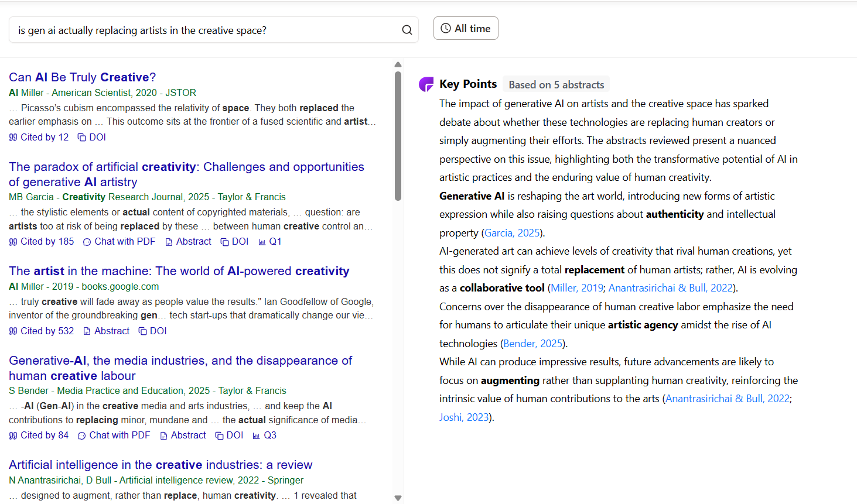Screen dimensions: 857x504
Task: Click the Q3 journal ranking badge
Action: point(265,435)
